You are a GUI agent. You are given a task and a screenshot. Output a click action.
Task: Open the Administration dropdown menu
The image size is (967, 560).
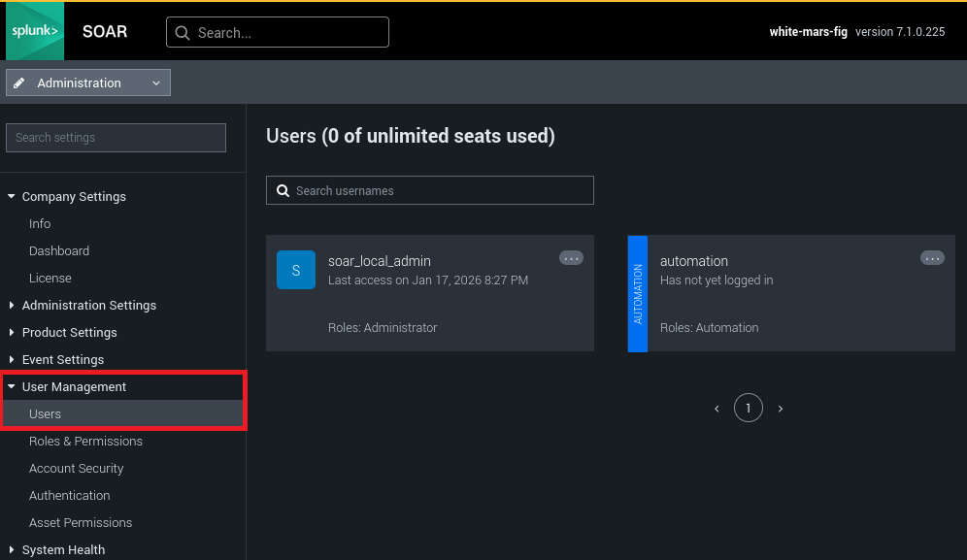(x=88, y=82)
